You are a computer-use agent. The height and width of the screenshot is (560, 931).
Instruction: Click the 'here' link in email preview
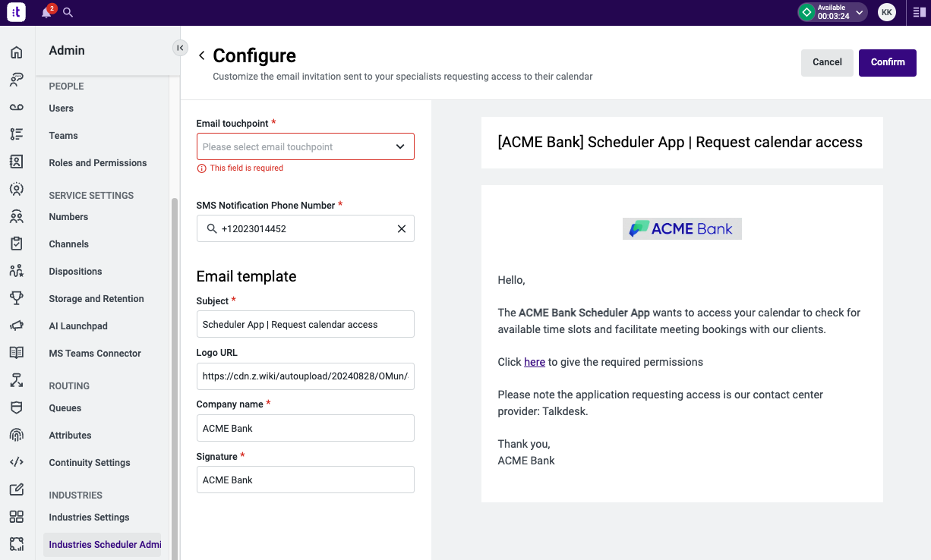pyautogui.click(x=535, y=362)
